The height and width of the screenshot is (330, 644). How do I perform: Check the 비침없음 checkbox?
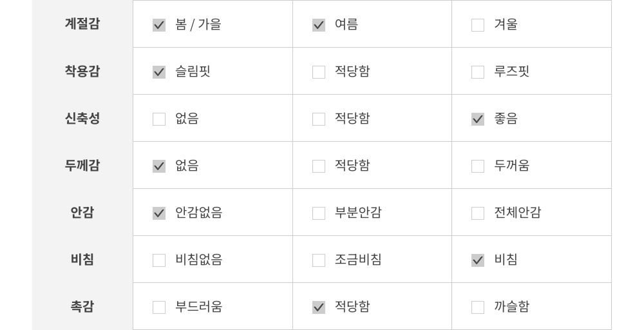[159, 260]
